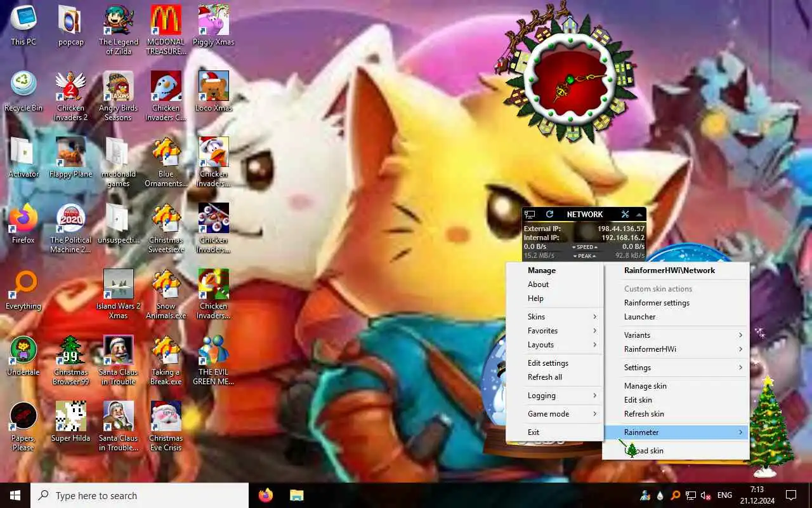Expand the RainformerHWi submenu
Viewport: 812px width, 508px height.
(x=676, y=349)
